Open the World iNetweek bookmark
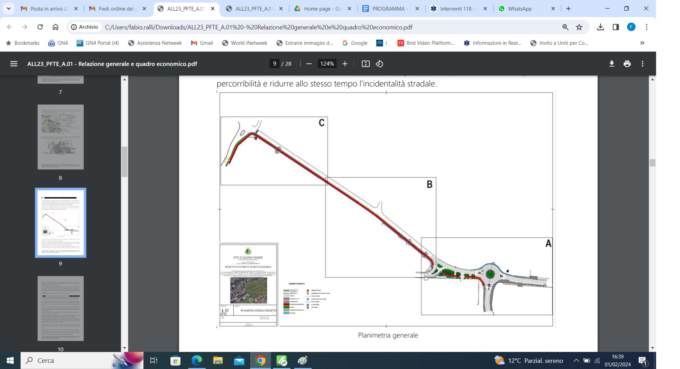 244,43
